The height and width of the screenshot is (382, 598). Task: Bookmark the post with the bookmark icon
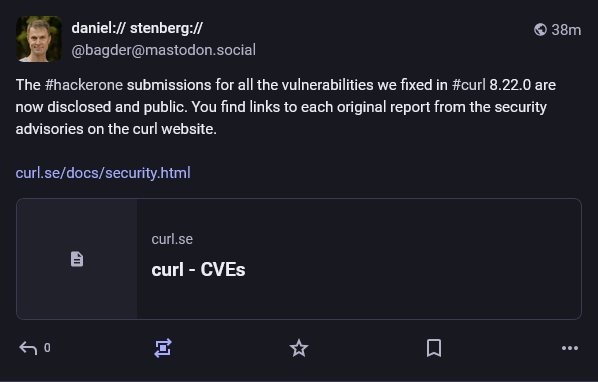click(x=434, y=348)
